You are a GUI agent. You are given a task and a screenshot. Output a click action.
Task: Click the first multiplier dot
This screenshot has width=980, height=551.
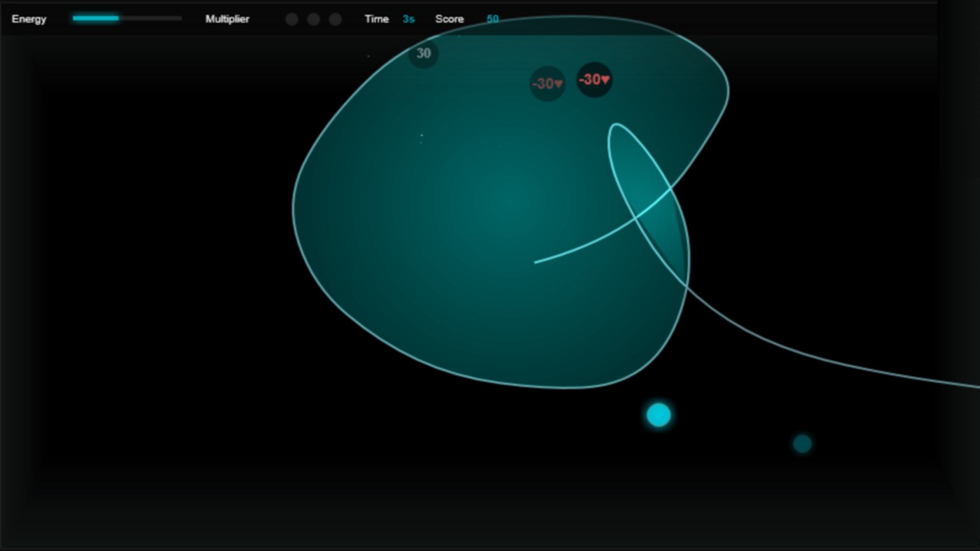[x=292, y=20]
